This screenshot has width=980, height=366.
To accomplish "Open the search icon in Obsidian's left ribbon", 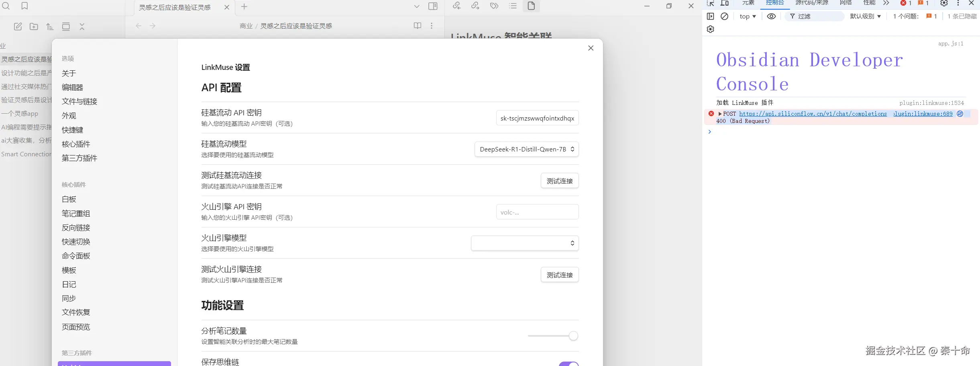I will tap(6, 6).
